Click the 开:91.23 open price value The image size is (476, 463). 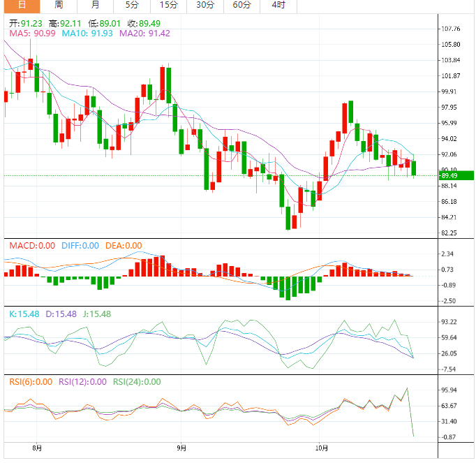[x=26, y=23]
